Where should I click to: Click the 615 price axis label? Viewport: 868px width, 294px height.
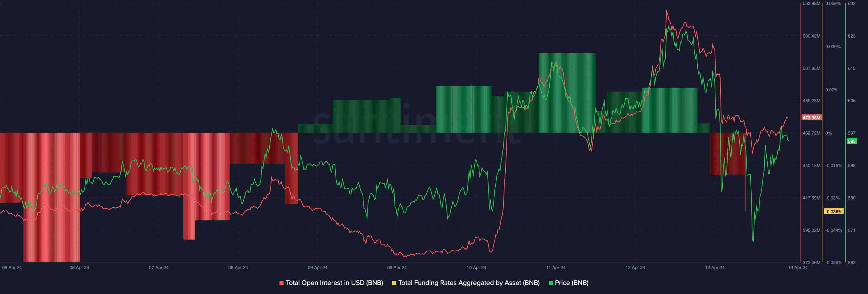(852, 68)
